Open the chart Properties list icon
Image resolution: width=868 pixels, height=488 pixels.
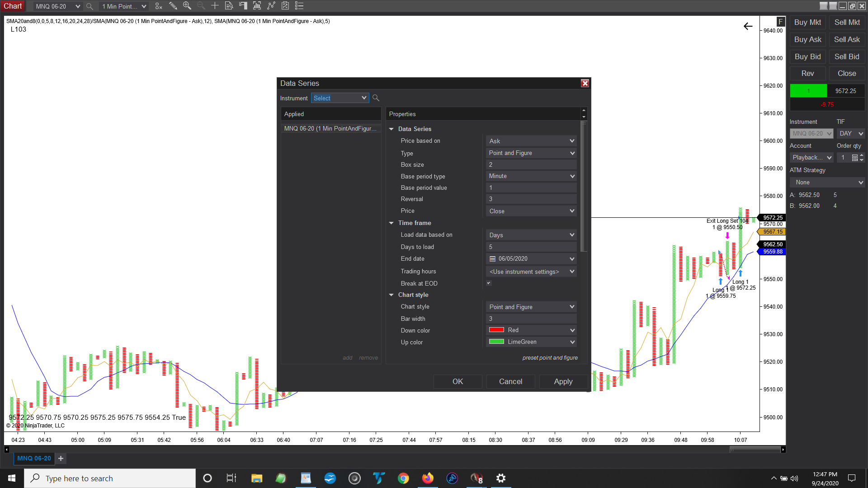click(299, 6)
